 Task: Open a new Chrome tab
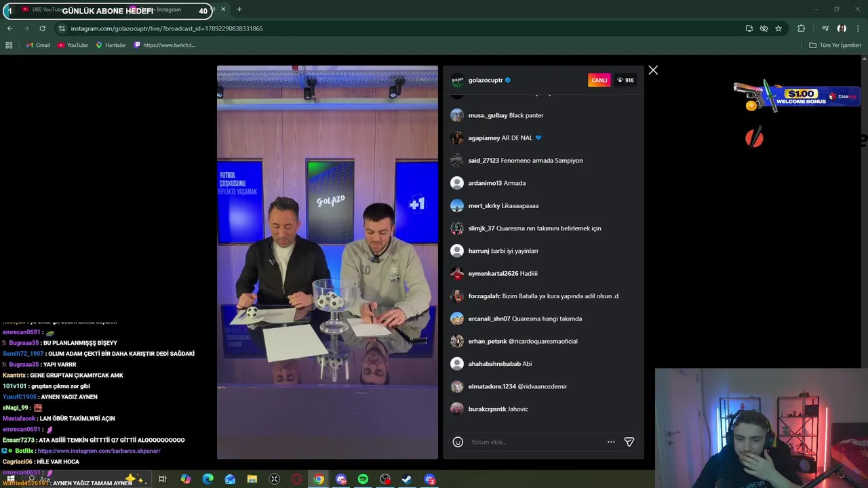[239, 9]
